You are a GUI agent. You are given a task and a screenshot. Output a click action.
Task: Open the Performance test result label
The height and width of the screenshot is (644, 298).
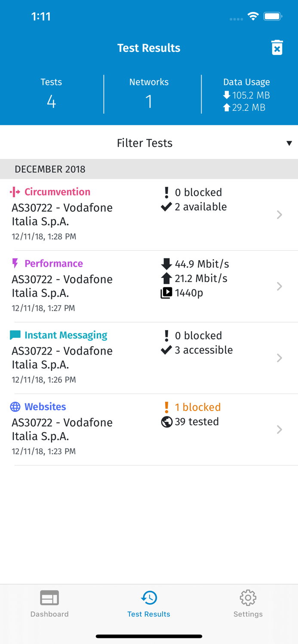53,263
